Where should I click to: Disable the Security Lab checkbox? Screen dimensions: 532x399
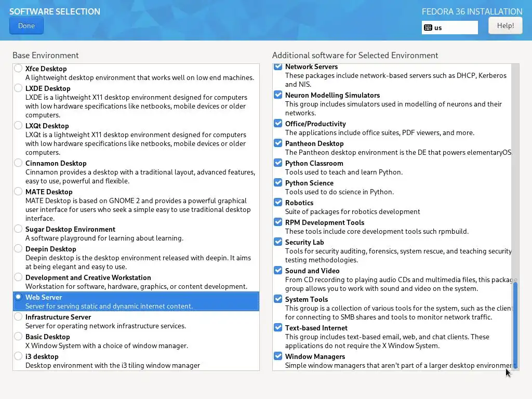(x=278, y=242)
